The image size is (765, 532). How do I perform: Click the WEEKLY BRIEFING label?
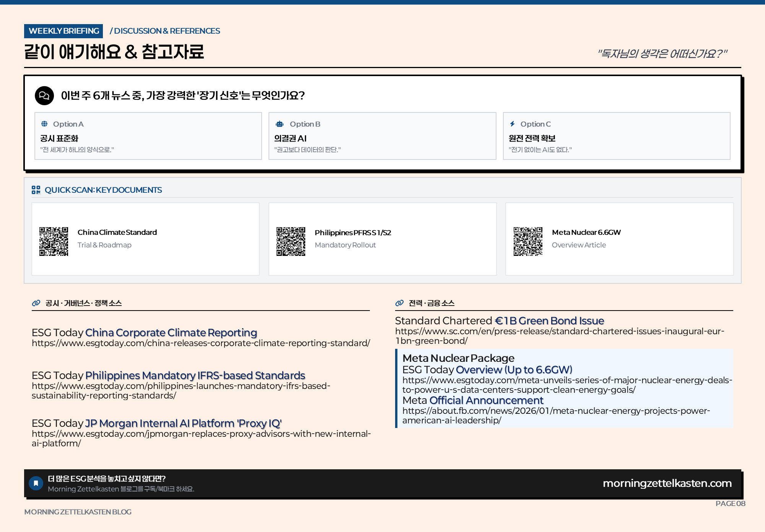[x=63, y=31]
